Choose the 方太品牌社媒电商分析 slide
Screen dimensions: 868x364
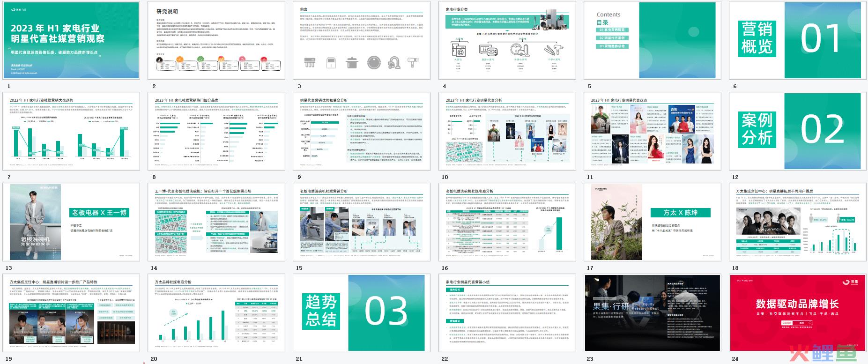216,313
